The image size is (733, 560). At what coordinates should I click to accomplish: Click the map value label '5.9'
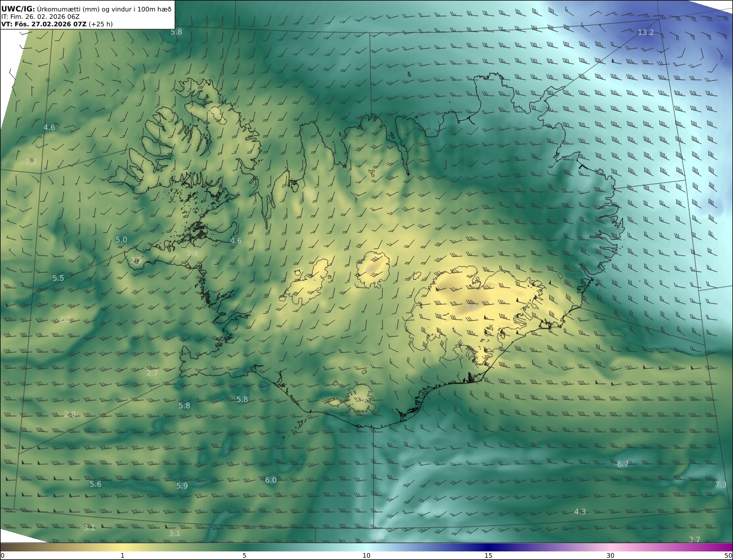pyautogui.click(x=182, y=486)
